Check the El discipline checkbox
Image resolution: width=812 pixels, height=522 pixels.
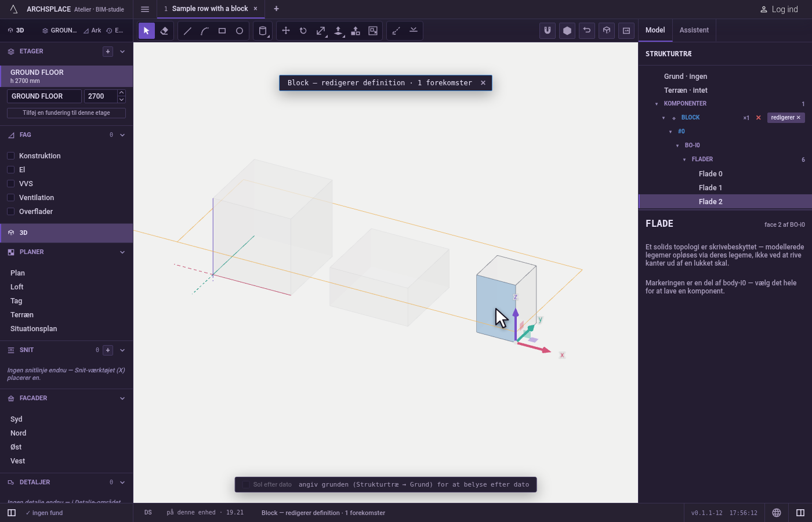pyautogui.click(x=10, y=170)
